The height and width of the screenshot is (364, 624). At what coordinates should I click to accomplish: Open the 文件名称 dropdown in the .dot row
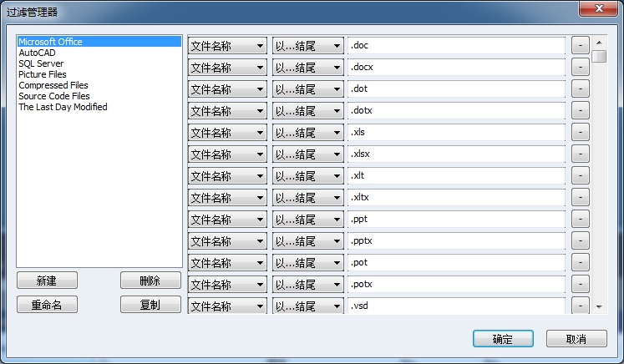(227, 89)
